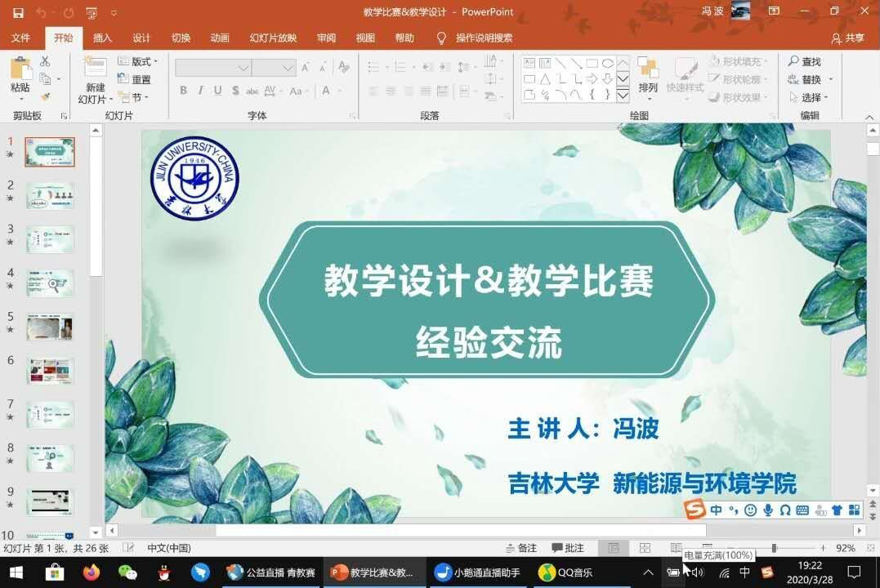Select the Format Painter brush icon

pos(45,97)
